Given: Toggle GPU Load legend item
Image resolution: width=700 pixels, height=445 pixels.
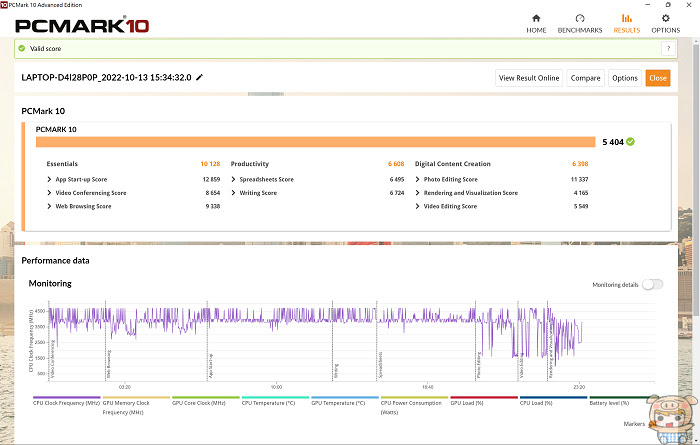Looking at the screenshot, I should (x=484, y=402).
